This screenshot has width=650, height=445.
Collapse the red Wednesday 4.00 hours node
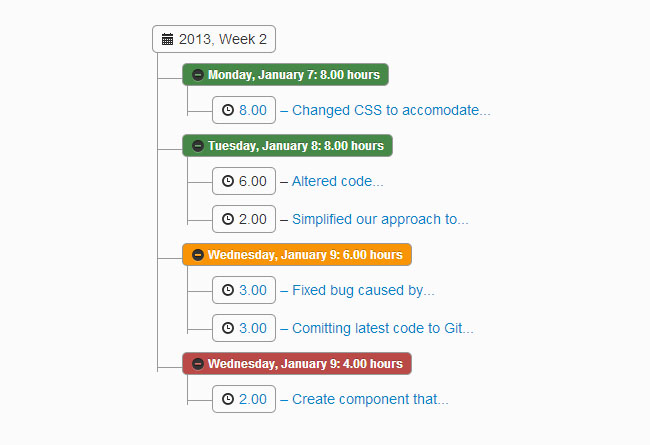click(x=197, y=363)
